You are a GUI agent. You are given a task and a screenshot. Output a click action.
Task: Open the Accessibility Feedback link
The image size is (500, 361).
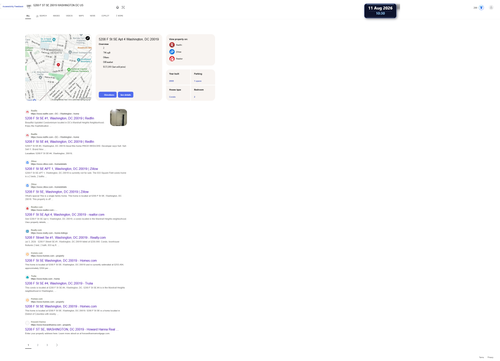click(13, 6)
